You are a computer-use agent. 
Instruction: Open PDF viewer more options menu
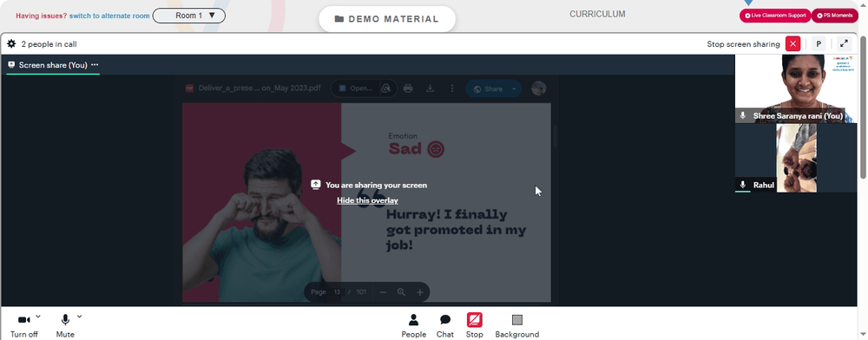(451, 88)
